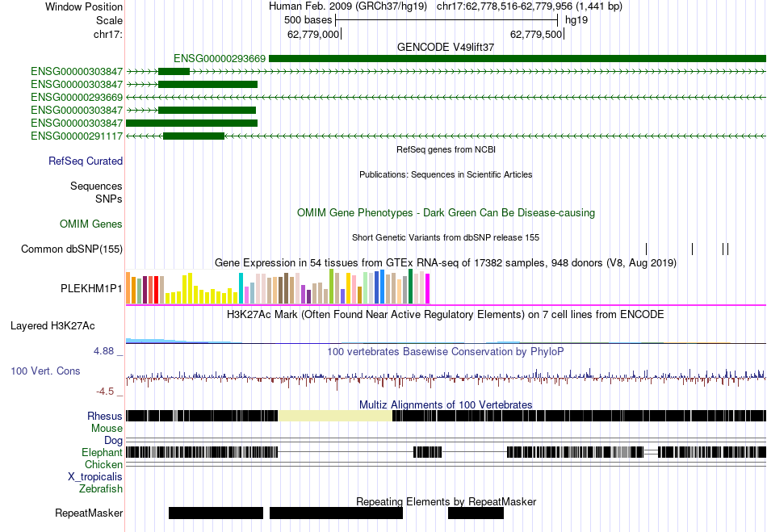Select the Mouse alignment label
Screen dimensions: 767x532
107,429
